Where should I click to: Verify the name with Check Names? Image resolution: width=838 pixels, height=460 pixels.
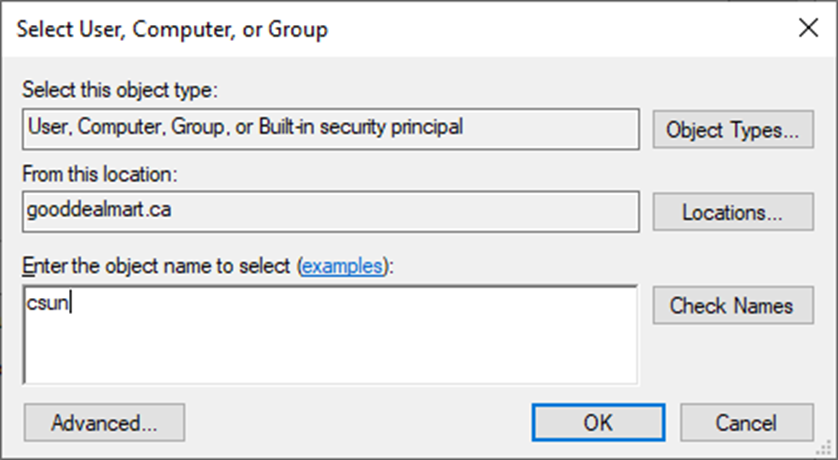coord(733,305)
